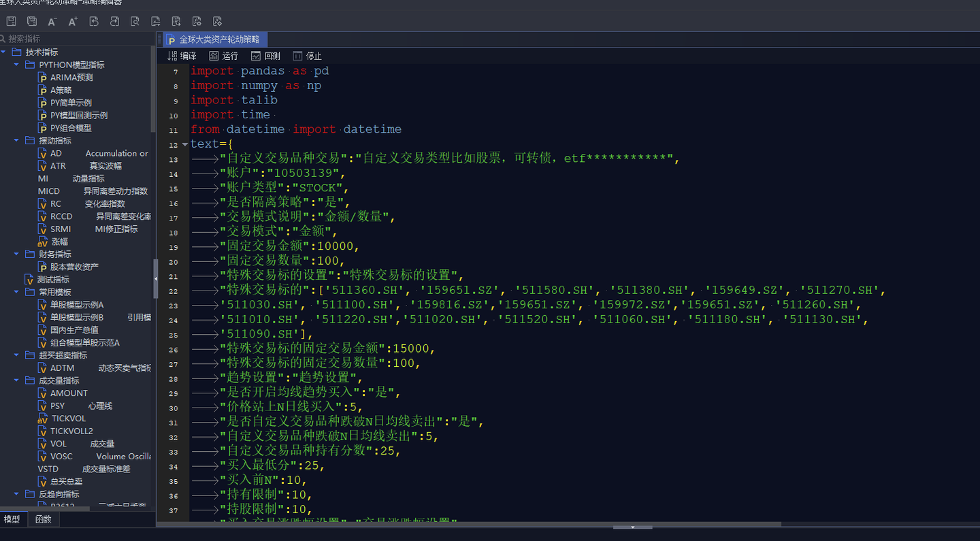Select the MI 动量指标 row

pos(71,179)
